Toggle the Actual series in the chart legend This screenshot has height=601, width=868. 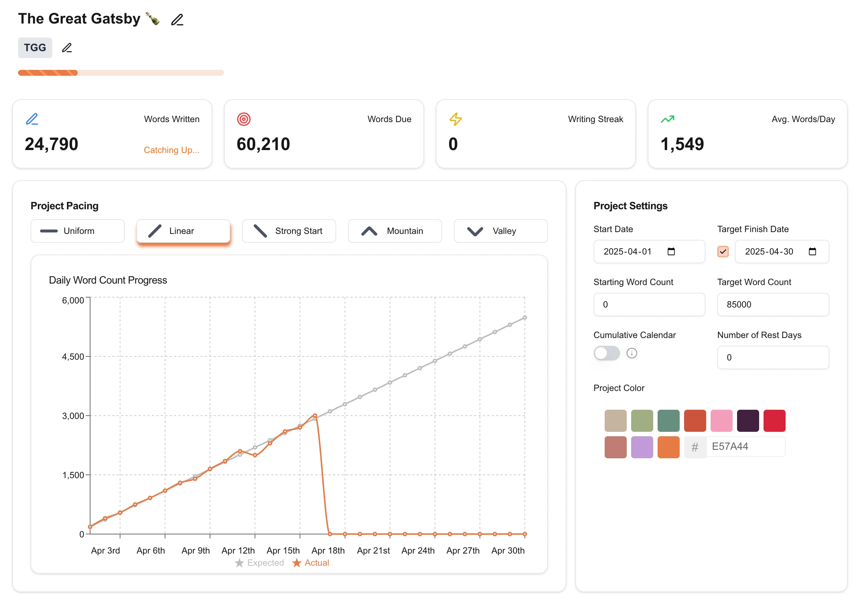[311, 563]
